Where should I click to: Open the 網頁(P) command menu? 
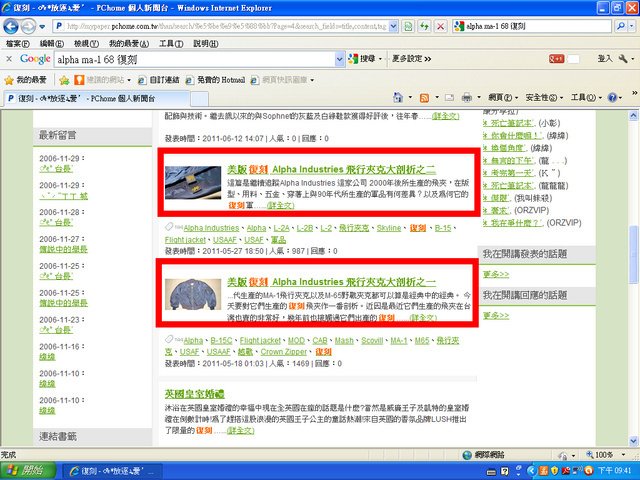[x=502, y=98]
